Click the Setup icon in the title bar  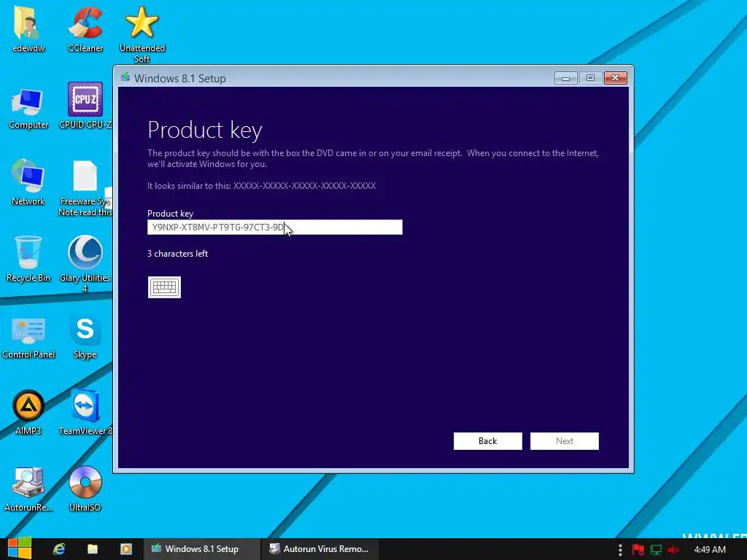(x=125, y=77)
